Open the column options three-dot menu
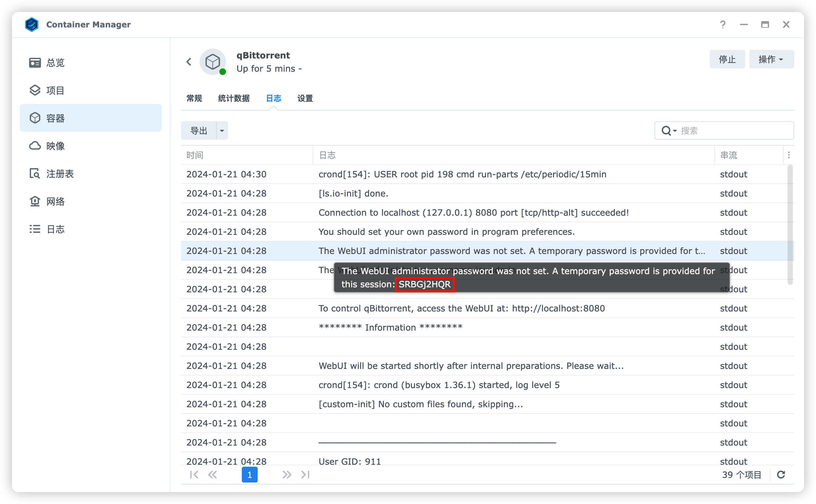This screenshot has width=816, height=504. click(x=788, y=155)
